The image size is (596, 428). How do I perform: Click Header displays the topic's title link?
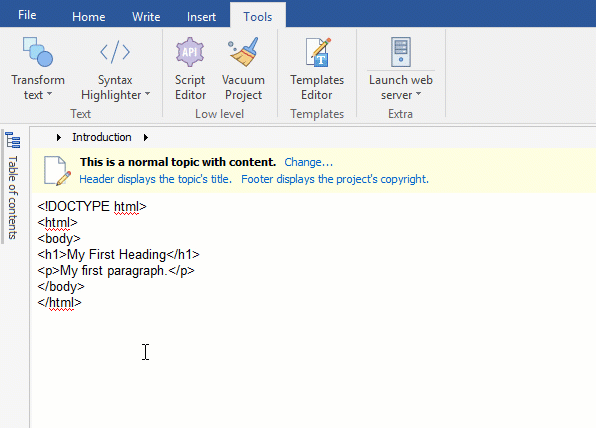pos(155,179)
